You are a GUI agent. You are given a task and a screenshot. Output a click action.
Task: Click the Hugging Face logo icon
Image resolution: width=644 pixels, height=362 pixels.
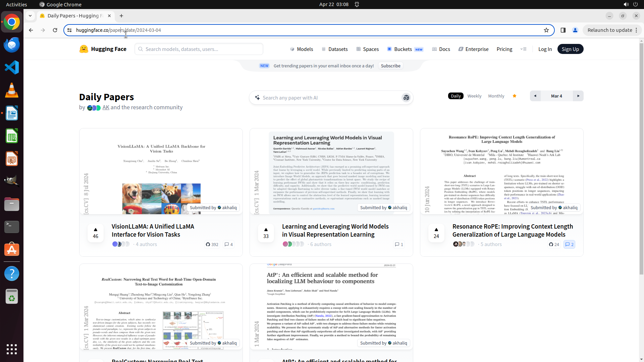[84, 49]
